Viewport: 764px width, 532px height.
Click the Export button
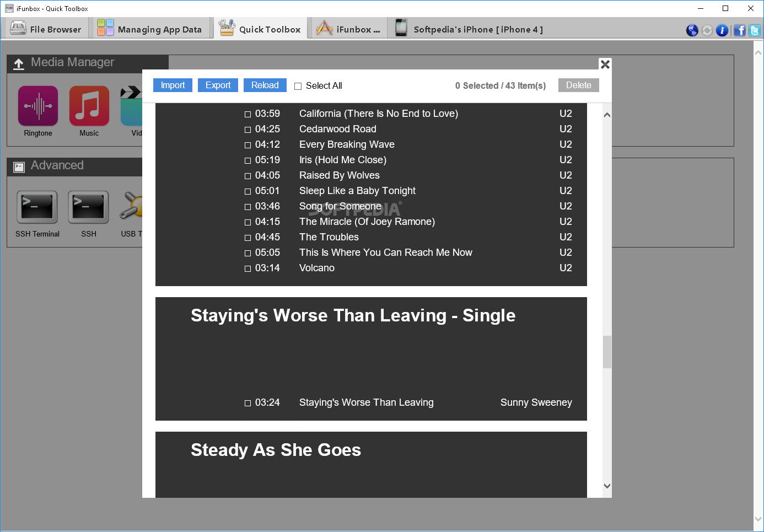point(218,85)
